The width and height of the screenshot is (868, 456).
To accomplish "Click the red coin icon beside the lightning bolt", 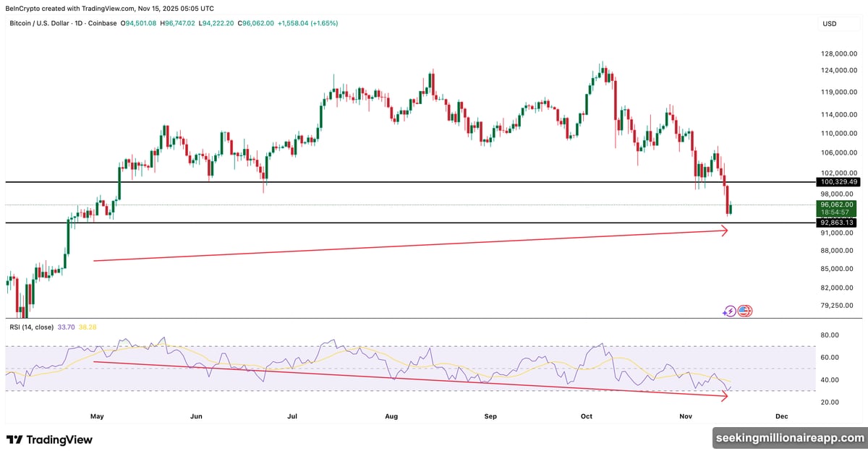I will point(746,311).
